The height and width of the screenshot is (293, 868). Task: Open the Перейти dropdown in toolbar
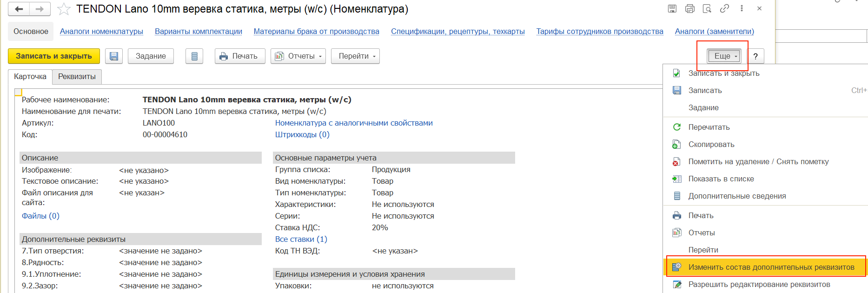(355, 56)
